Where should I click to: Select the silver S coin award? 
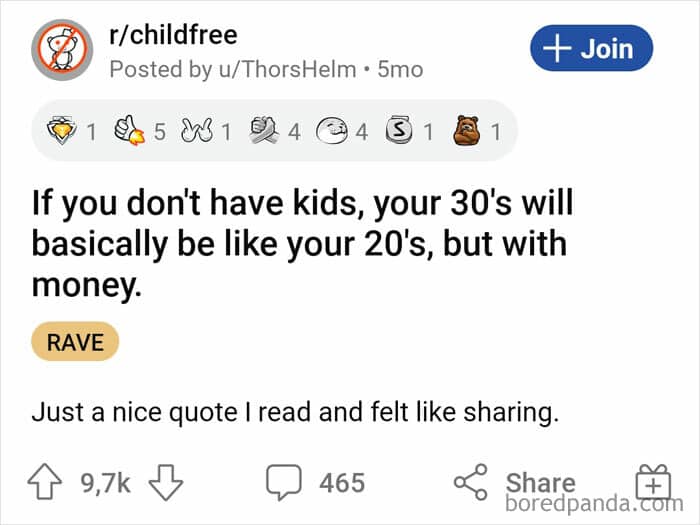(x=399, y=130)
